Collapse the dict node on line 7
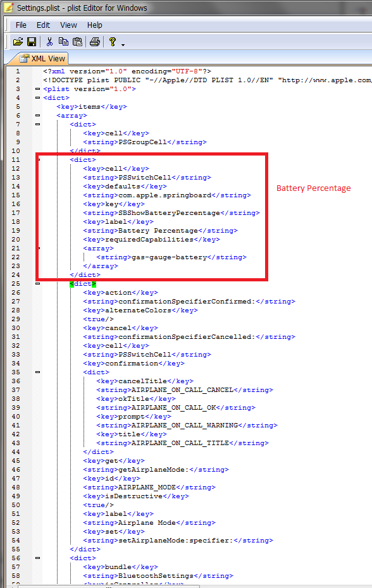372x588 pixels. click(x=37, y=124)
